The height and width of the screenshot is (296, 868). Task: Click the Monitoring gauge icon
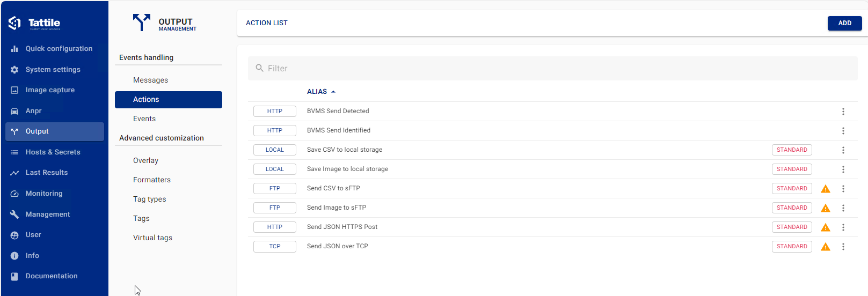14,194
